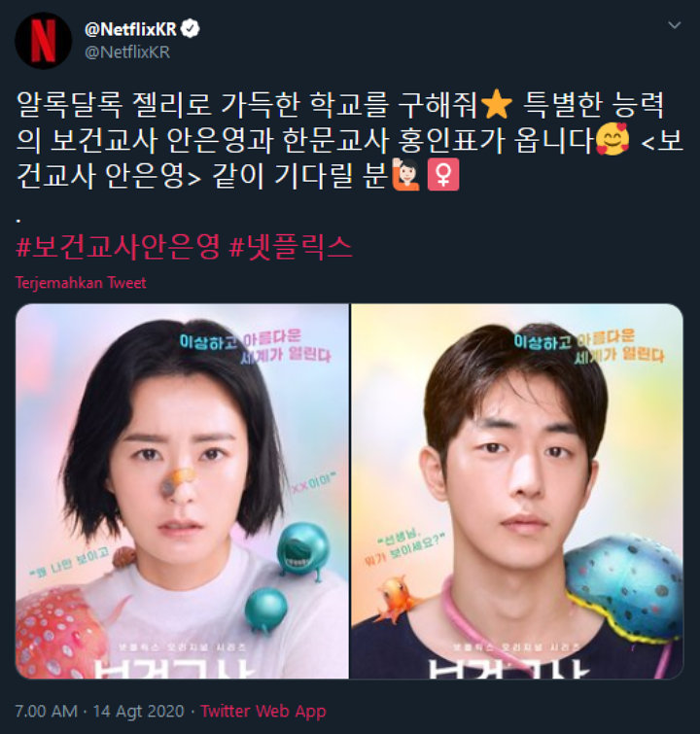Click the 14 Agt 2020 date
The image size is (700, 734).
pos(139,711)
